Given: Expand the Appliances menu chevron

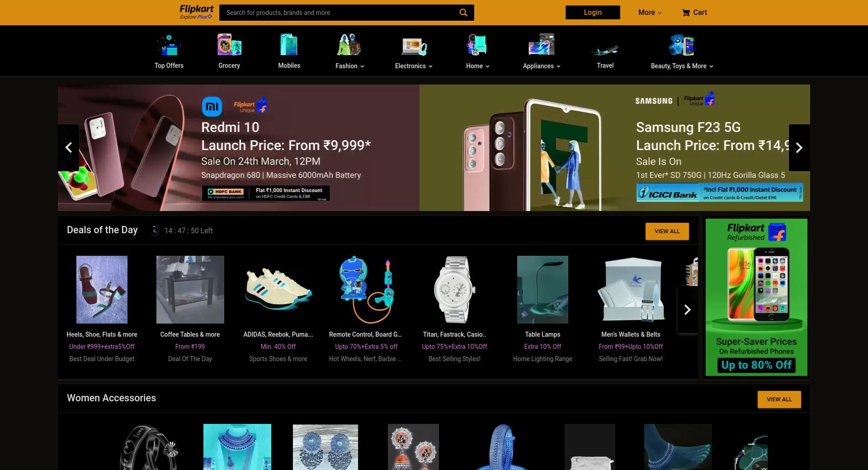Looking at the screenshot, I should click(x=558, y=66).
